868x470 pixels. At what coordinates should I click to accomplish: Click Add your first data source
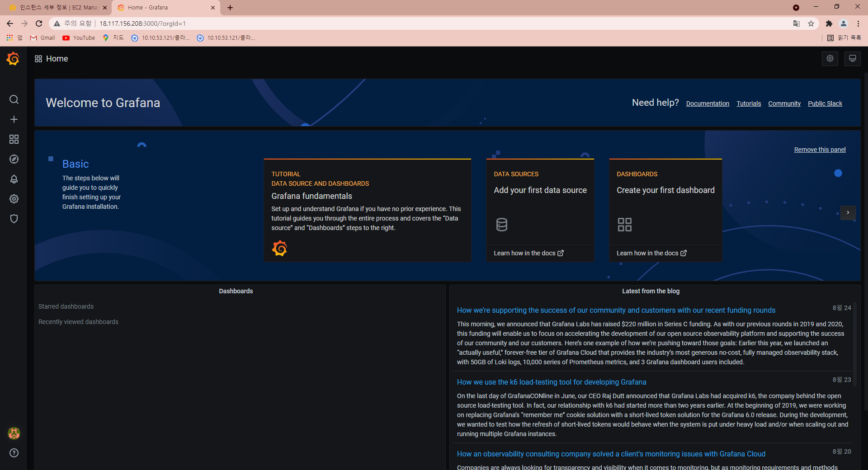(x=540, y=190)
